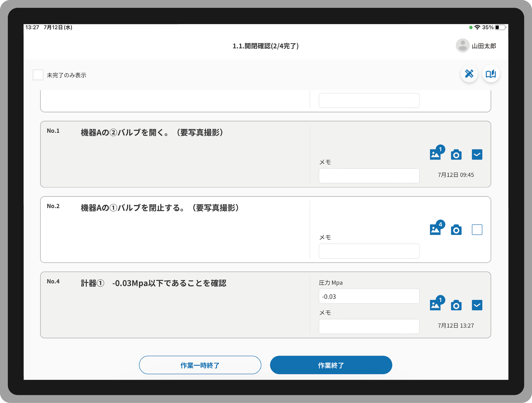Click the memo field for task No.2
532x403 pixels.
(369, 251)
